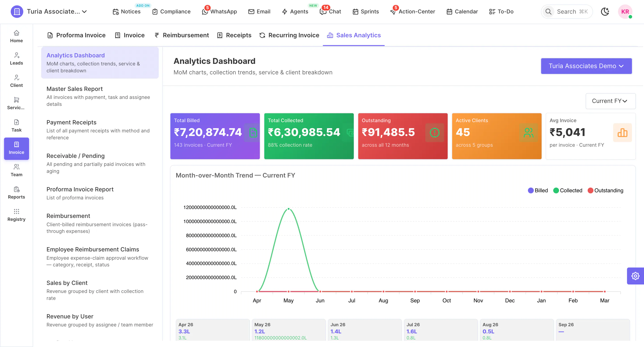
Task: Open Sprints in top navigation
Action: pyautogui.click(x=366, y=11)
